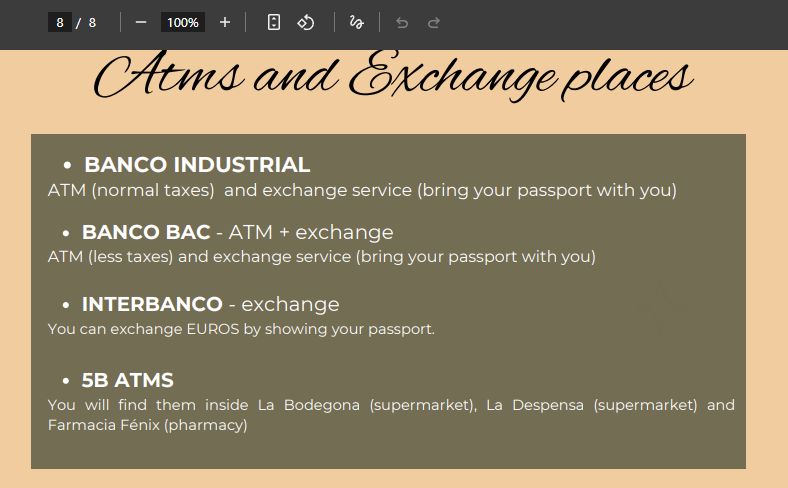Click the Farmacia Fénix pharmacy text
This screenshot has width=788, height=488.
[147, 425]
